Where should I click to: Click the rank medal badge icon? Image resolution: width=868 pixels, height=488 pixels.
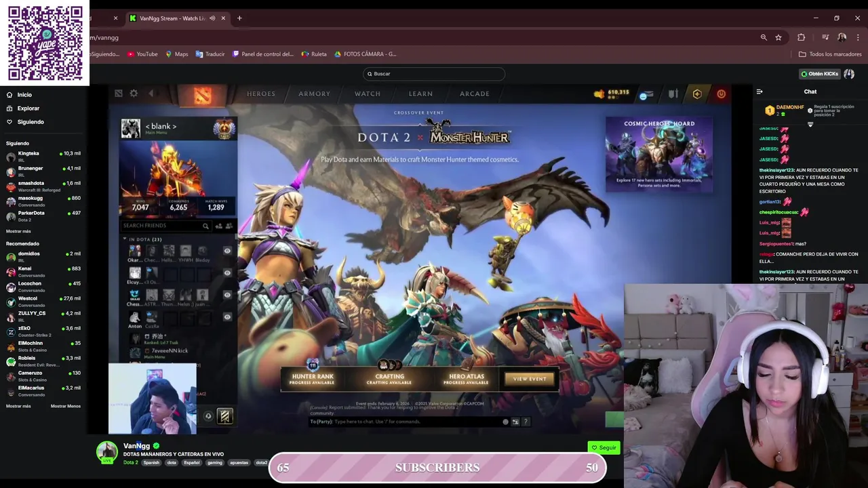coord(224,128)
